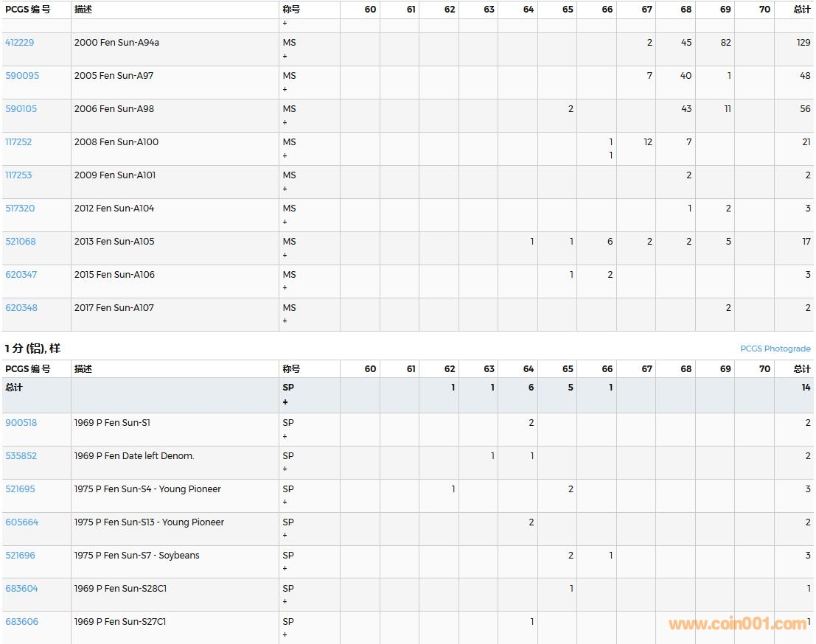Open 521696 Soybeans coin link

click(x=21, y=556)
